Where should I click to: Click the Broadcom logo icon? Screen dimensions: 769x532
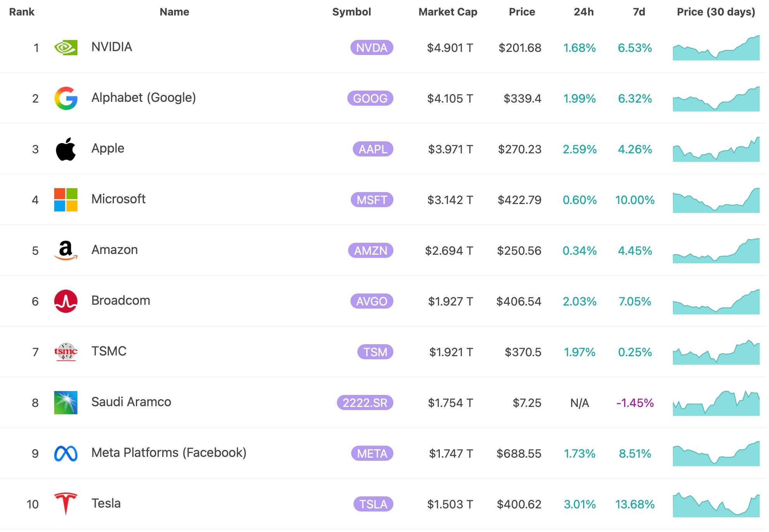pos(66,301)
